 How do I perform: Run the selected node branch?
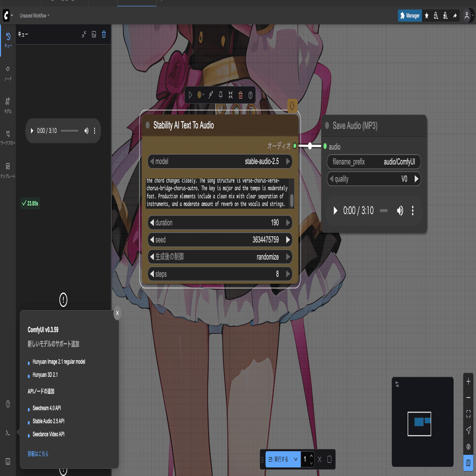(x=190, y=95)
